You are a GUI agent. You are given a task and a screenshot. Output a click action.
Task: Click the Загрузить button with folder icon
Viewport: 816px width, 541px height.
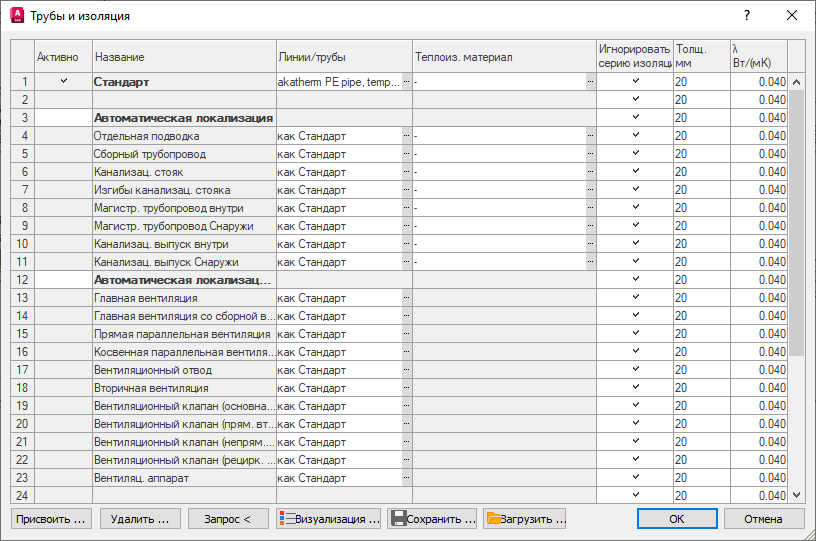525,519
